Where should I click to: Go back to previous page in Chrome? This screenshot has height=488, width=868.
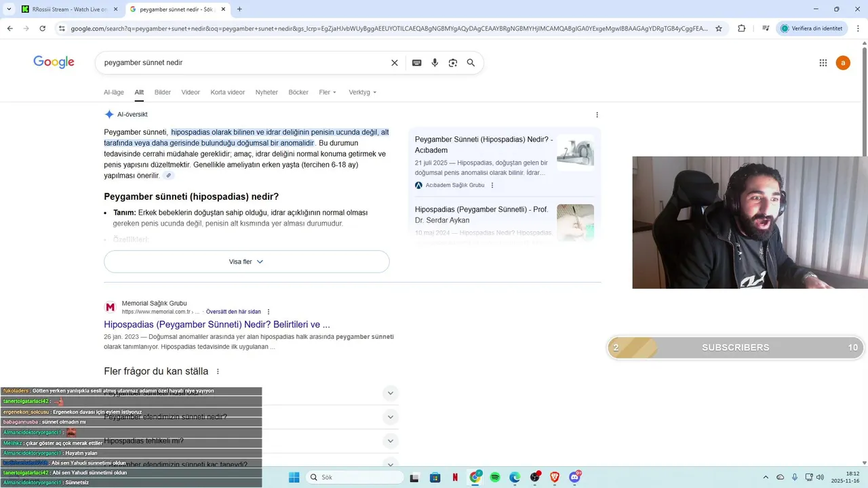10,28
